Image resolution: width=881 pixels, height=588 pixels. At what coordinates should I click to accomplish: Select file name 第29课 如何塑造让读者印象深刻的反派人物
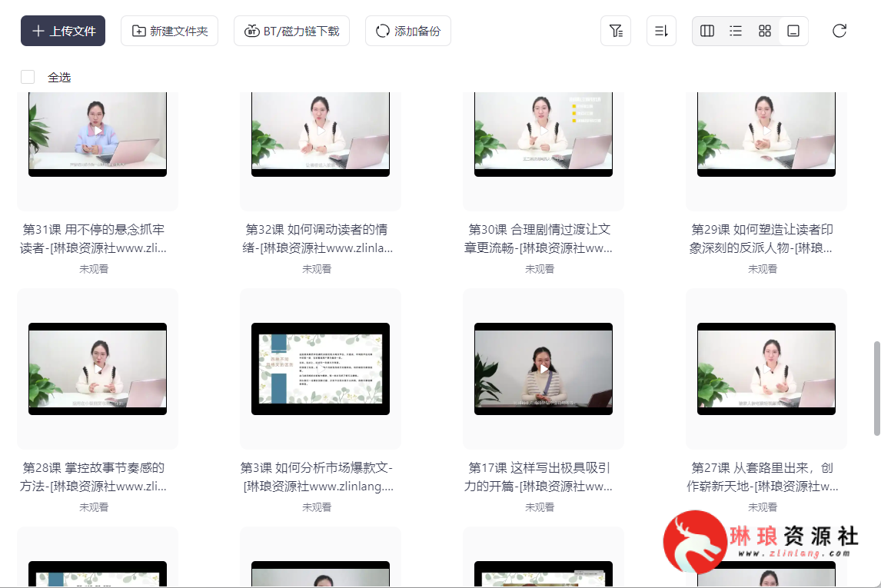(762, 239)
